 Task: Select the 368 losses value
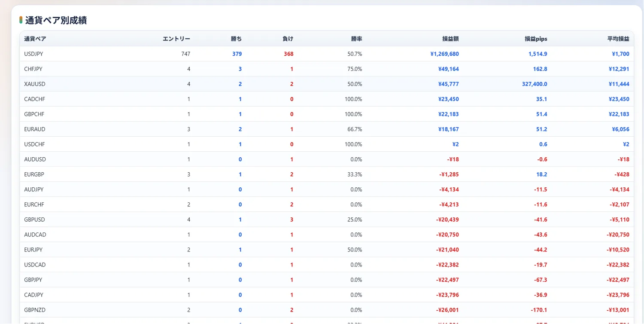pos(289,54)
